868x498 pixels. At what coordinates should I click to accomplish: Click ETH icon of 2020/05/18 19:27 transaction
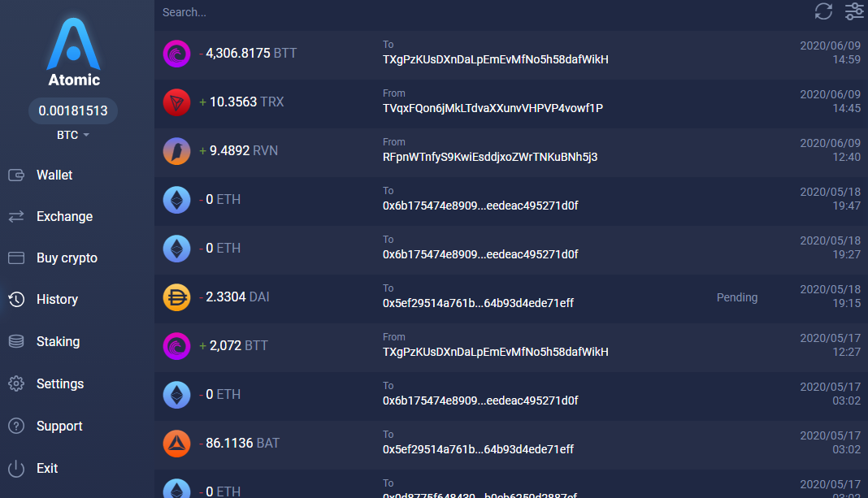(x=176, y=249)
